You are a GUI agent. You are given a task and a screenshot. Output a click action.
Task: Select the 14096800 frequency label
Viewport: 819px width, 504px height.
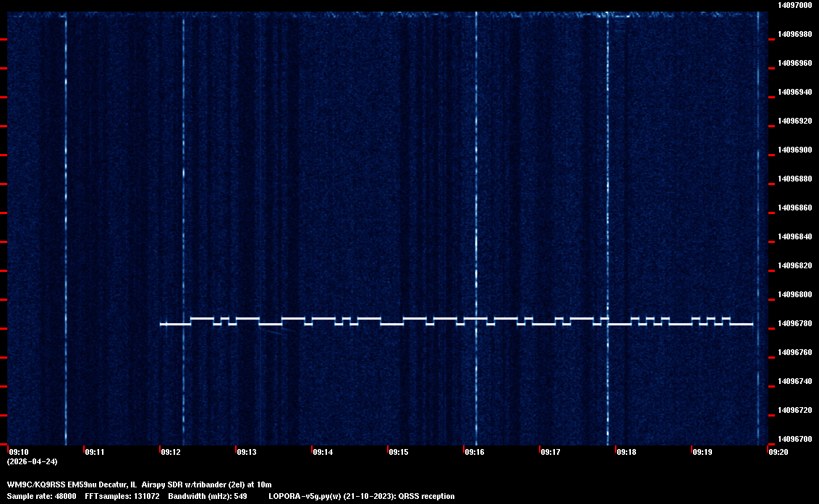point(794,294)
